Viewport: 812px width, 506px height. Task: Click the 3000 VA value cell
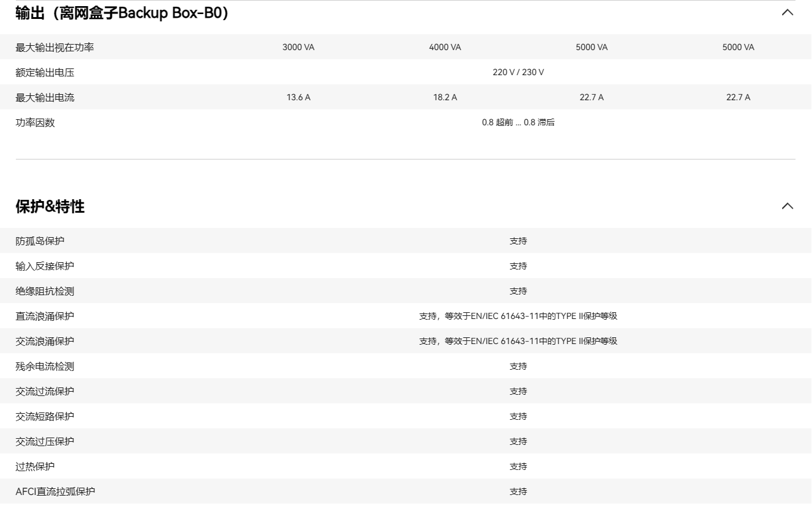coord(298,47)
